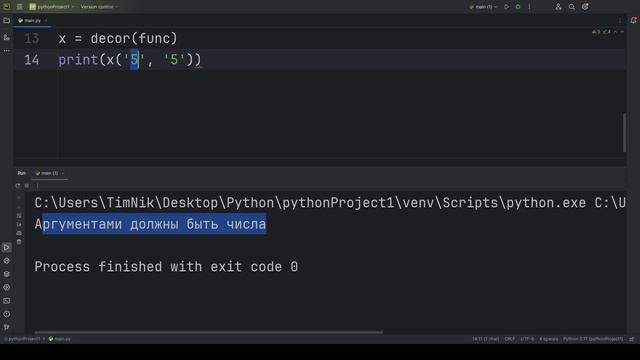This screenshot has width=640, height=360.
Task: Open the warnings inspection indicator
Action: (x=602, y=31)
